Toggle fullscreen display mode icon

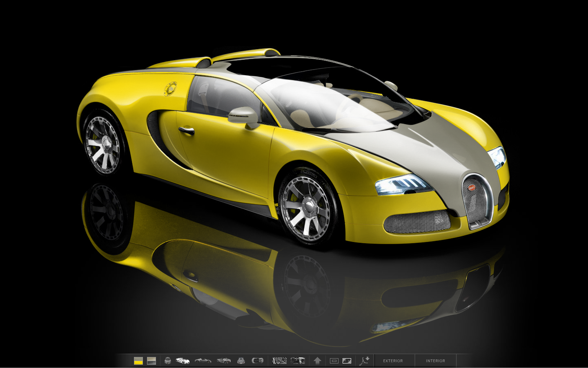click(347, 361)
